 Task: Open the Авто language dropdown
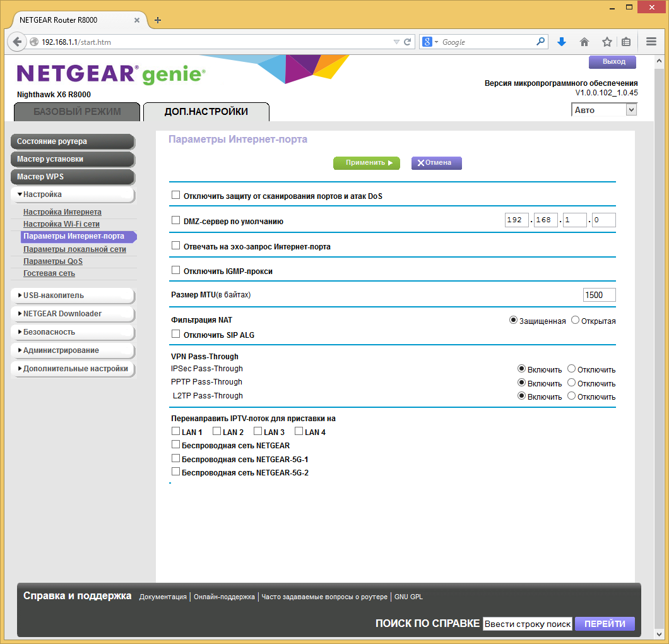pos(604,110)
